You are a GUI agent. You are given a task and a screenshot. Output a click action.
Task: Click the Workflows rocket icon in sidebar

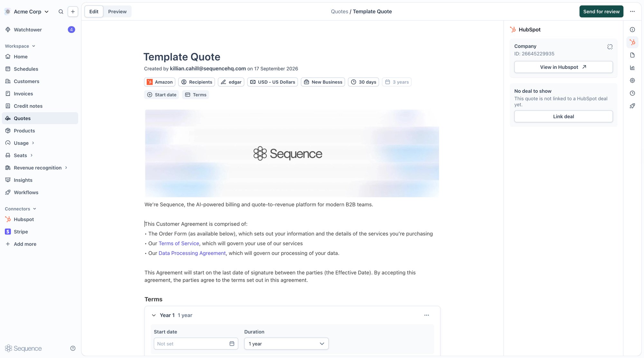click(x=8, y=192)
